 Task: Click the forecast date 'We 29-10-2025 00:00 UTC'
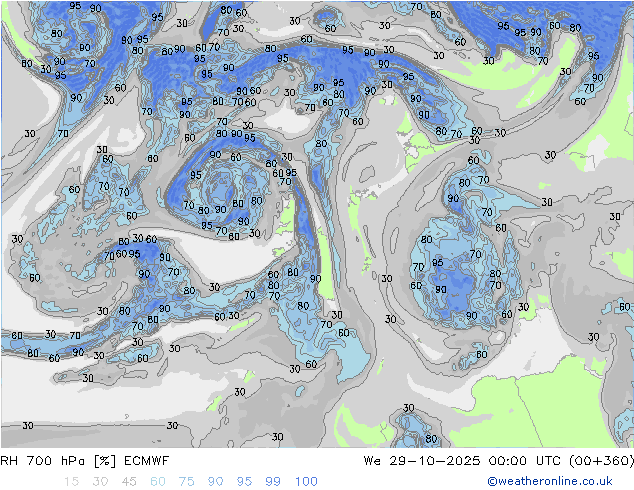(462, 461)
